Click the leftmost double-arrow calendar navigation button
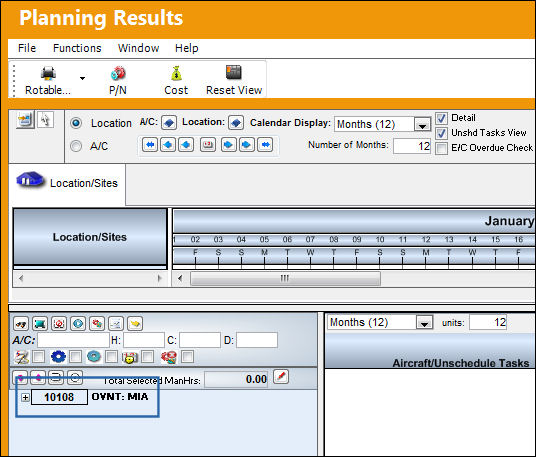The image size is (536, 457). pyautogui.click(x=150, y=145)
